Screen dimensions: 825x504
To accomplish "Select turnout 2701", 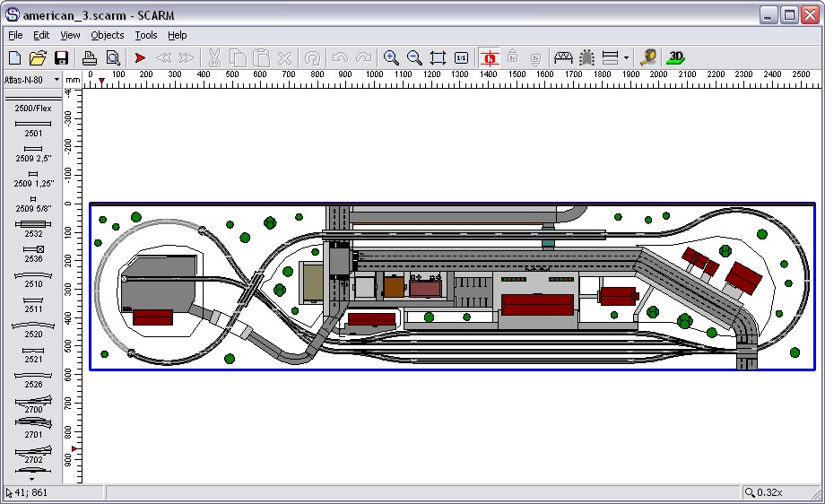I will pos(33,430).
